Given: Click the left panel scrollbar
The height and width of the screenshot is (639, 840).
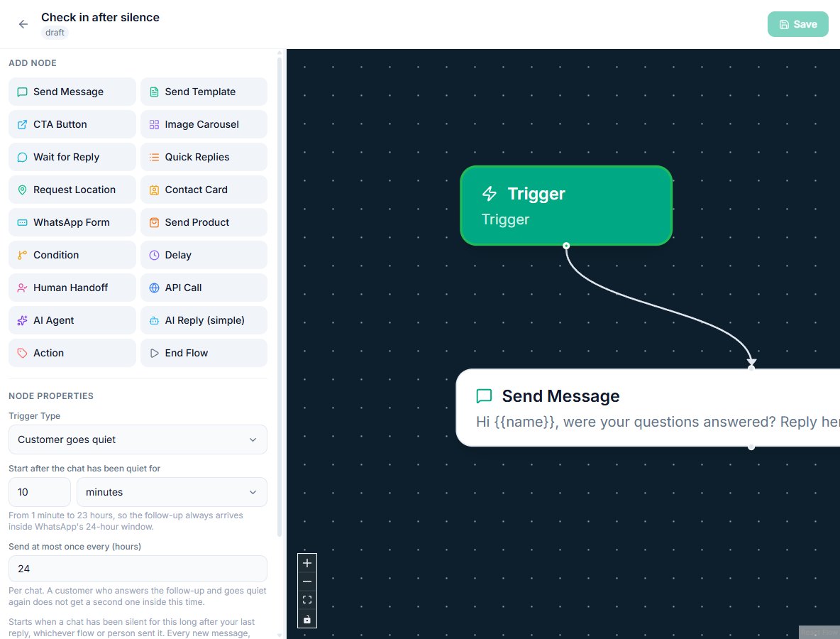Looking at the screenshot, I should 279,296.
